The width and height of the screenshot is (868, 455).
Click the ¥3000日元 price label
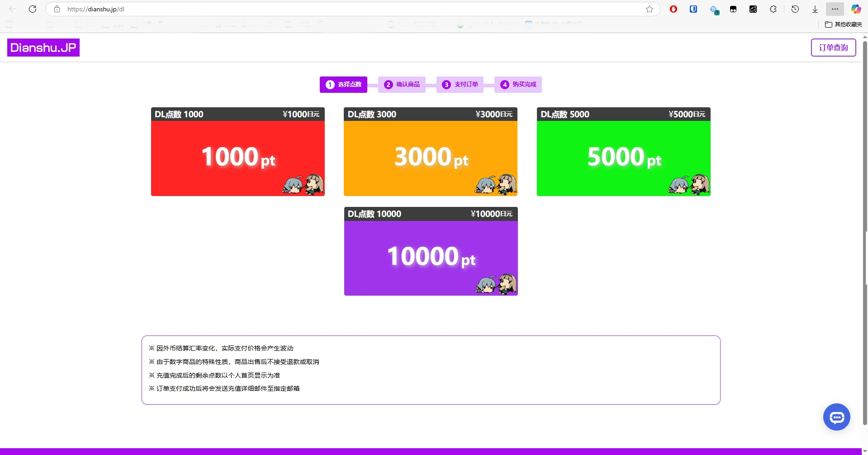point(494,115)
